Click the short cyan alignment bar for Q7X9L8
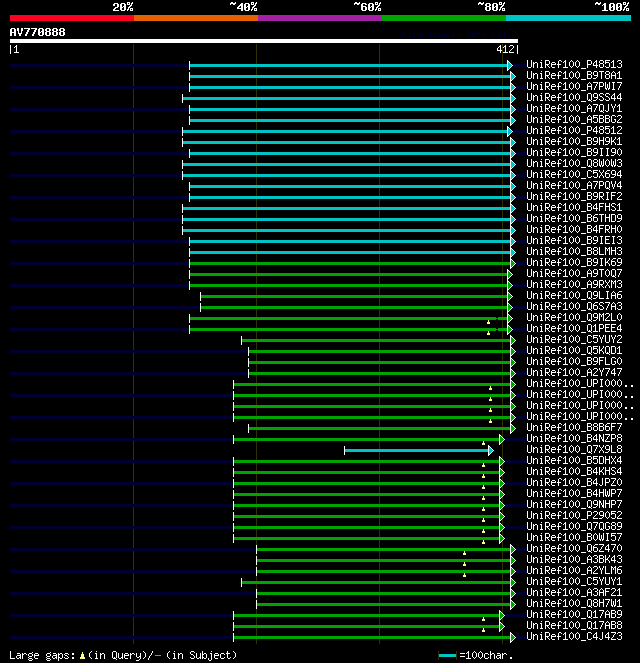This screenshot has height=663, width=640. [418, 450]
